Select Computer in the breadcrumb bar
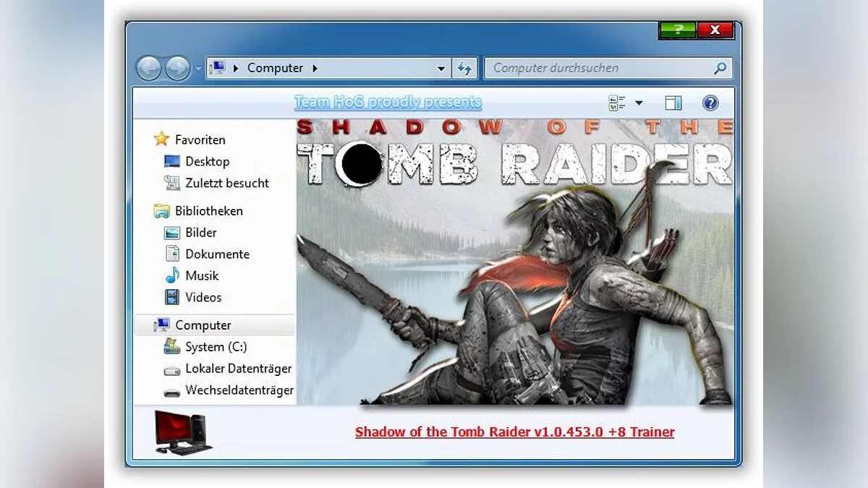 point(275,67)
